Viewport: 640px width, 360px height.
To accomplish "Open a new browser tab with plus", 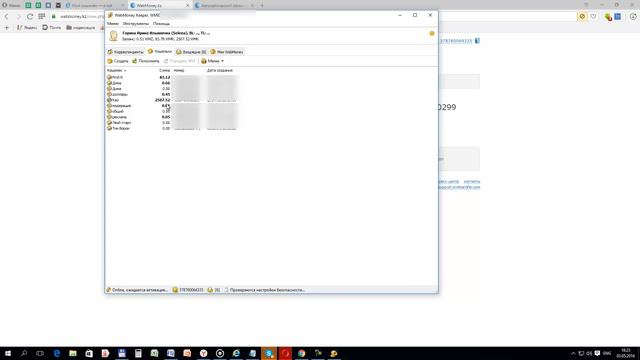I will (262, 5).
